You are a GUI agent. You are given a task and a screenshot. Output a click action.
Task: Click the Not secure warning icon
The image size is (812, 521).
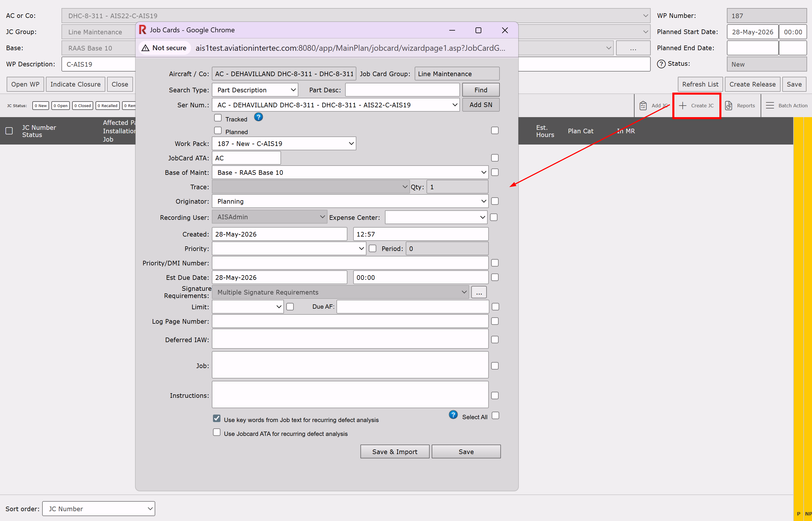[x=145, y=48]
